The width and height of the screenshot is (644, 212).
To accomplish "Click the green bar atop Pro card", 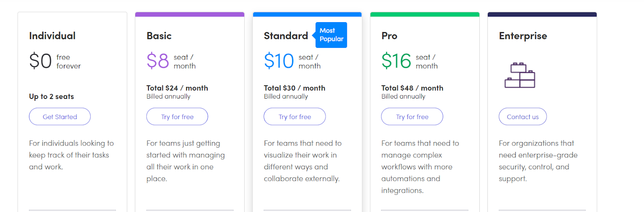I will click(x=425, y=14).
